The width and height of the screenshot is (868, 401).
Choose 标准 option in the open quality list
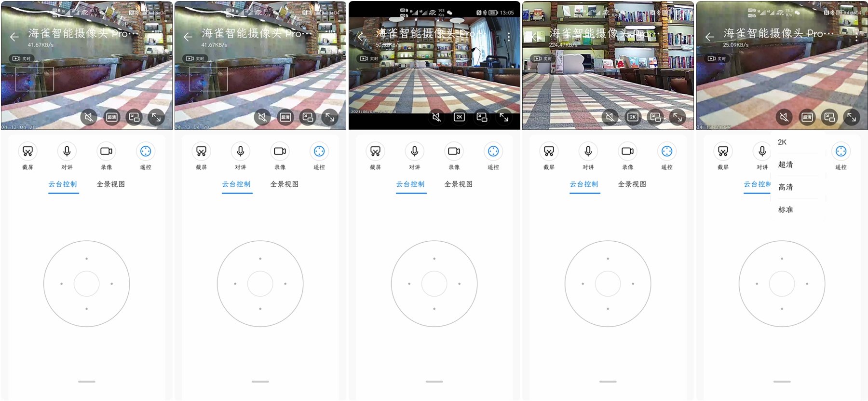[786, 210]
